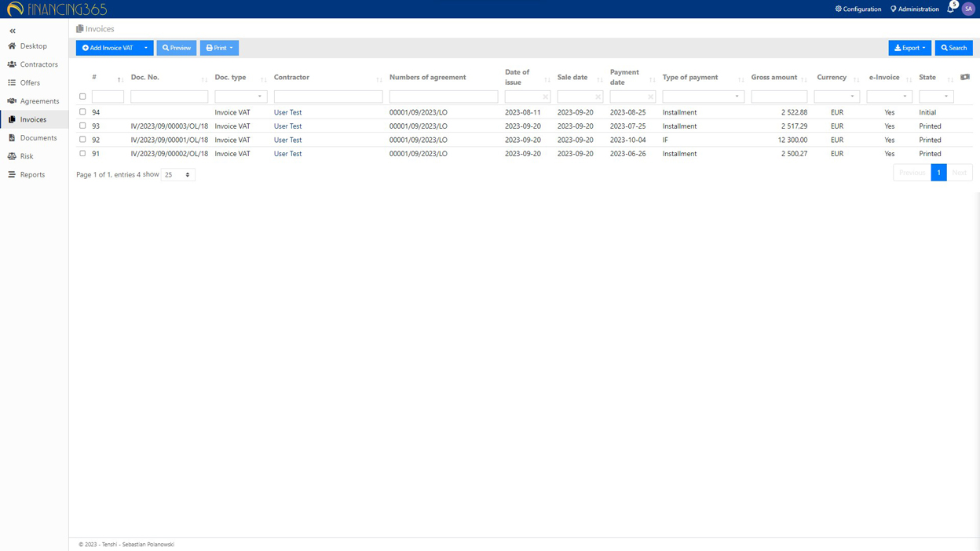The width and height of the screenshot is (980, 551).
Task: Collapse the sidebar with double-chevron icon
Action: [13, 31]
